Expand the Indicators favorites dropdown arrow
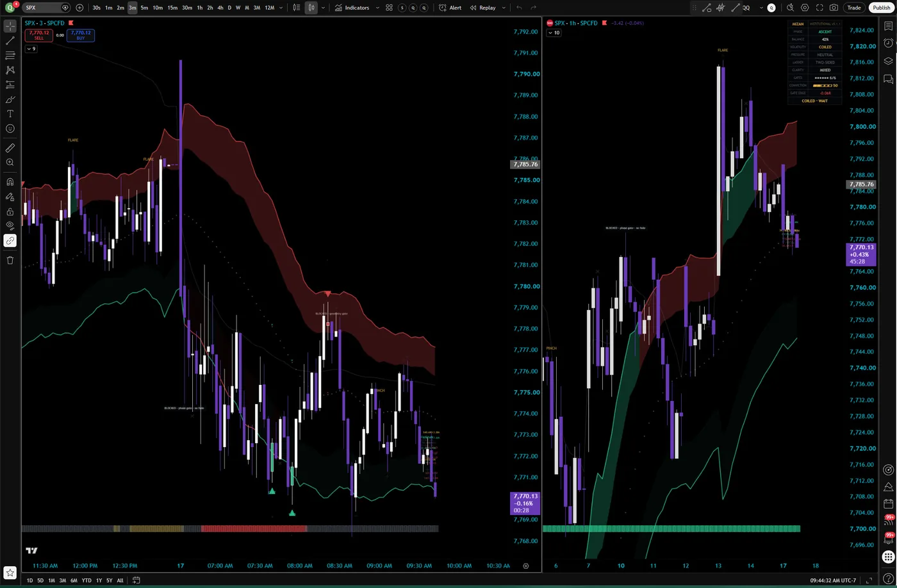Viewport: 897px width, 588px height. (377, 8)
